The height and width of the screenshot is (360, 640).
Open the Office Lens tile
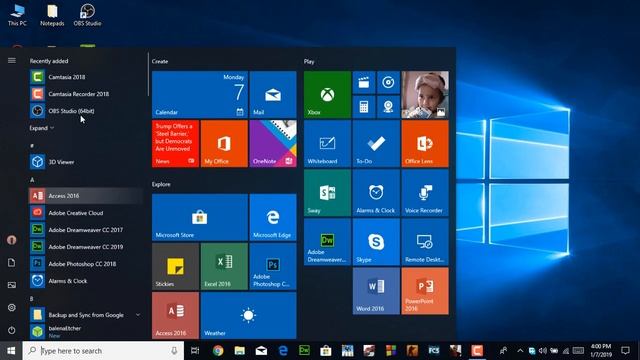425,144
